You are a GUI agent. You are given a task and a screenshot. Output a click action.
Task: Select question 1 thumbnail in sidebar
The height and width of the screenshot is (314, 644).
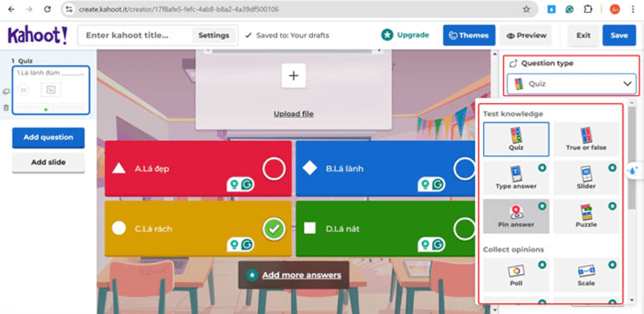(51, 90)
